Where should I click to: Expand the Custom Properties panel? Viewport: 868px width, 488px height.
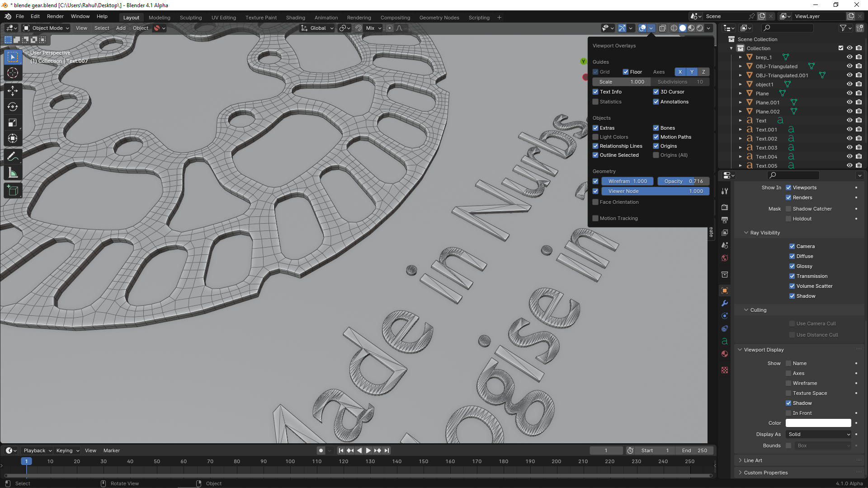tap(765, 473)
